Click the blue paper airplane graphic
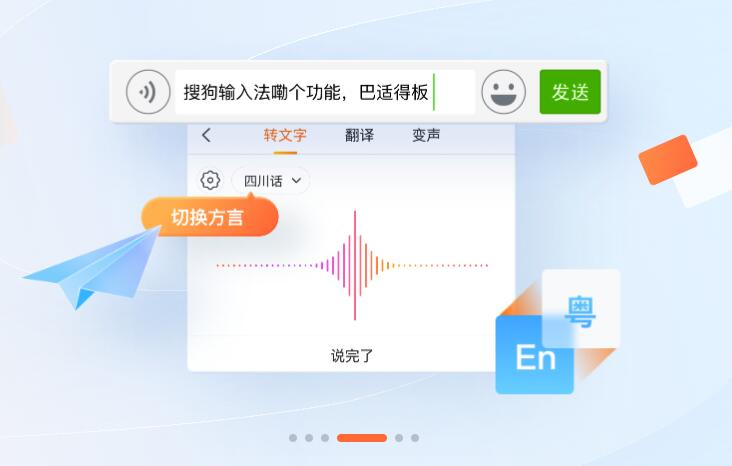The width and height of the screenshot is (732, 466). (x=92, y=267)
